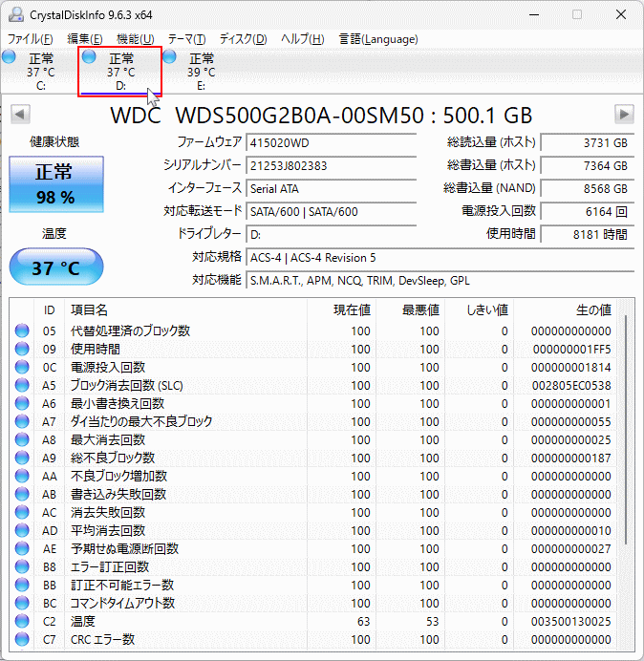Click the 生の値 column header
Image resolution: width=644 pixels, height=661 pixels.
click(565, 310)
